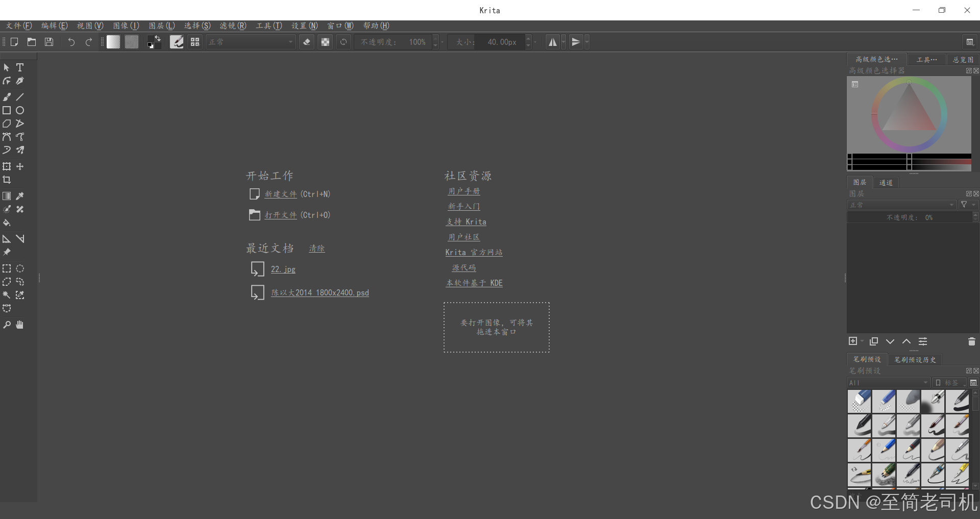
Task: Open the 滤镜(R) menu
Action: pyautogui.click(x=233, y=26)
